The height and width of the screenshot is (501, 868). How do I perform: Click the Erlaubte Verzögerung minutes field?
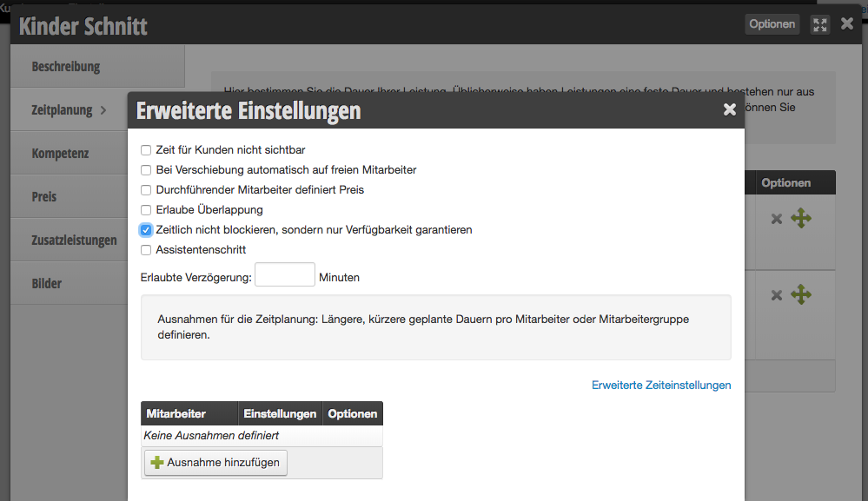284,274
